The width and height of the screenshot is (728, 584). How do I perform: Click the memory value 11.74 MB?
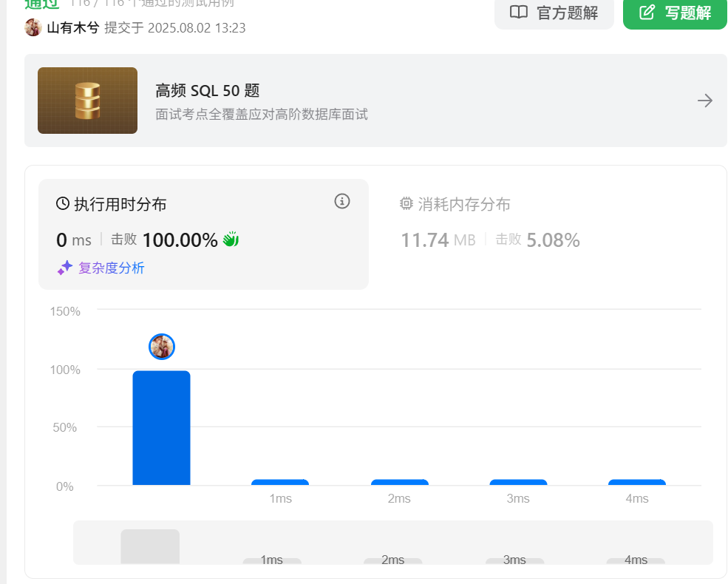click(x=438, y=240)
